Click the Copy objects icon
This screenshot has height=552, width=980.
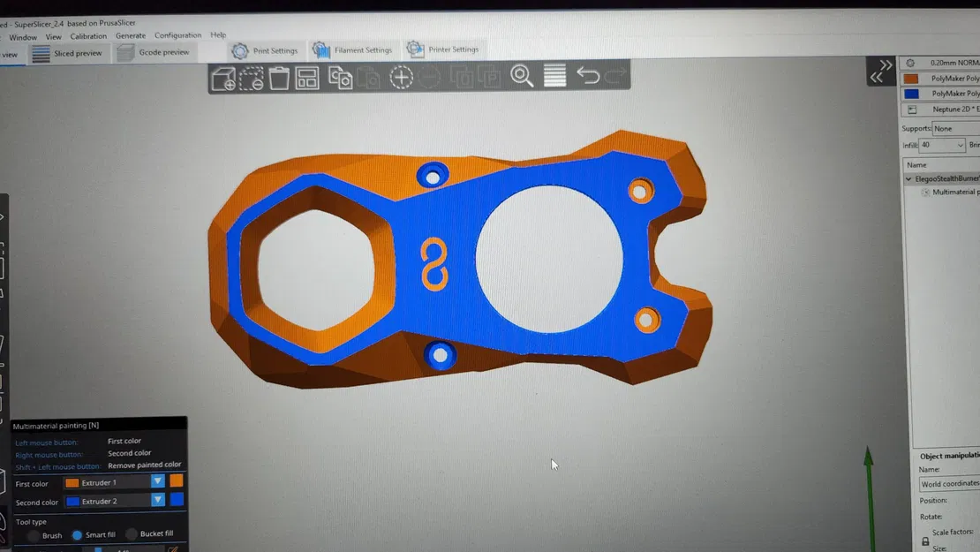click(x=337, y=79)
